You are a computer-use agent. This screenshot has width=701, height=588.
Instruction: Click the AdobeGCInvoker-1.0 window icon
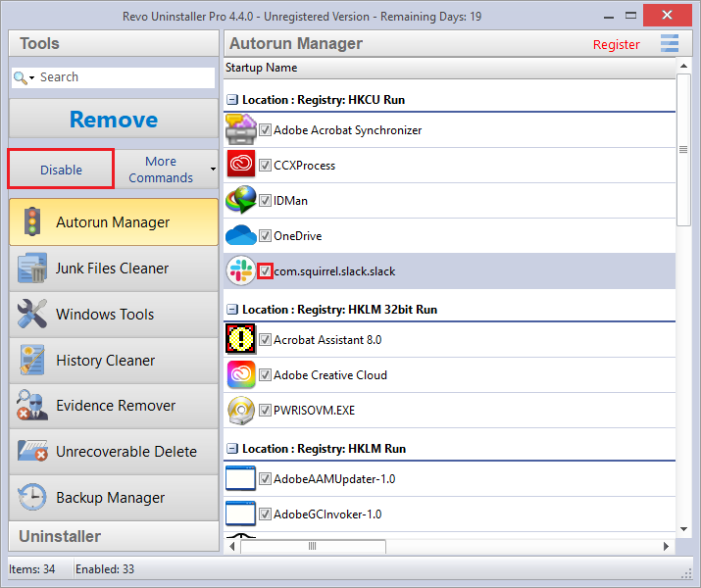pyautogui.click(x=240, y=514)
